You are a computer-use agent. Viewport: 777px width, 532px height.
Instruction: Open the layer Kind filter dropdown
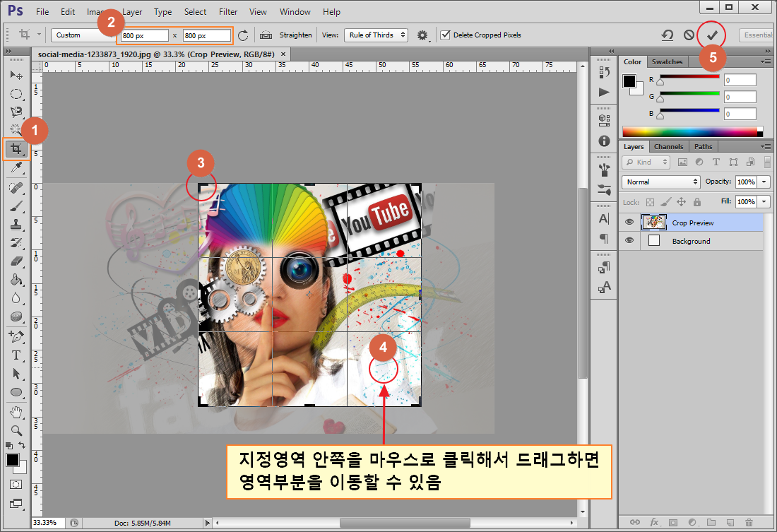(x=646, y=162)
